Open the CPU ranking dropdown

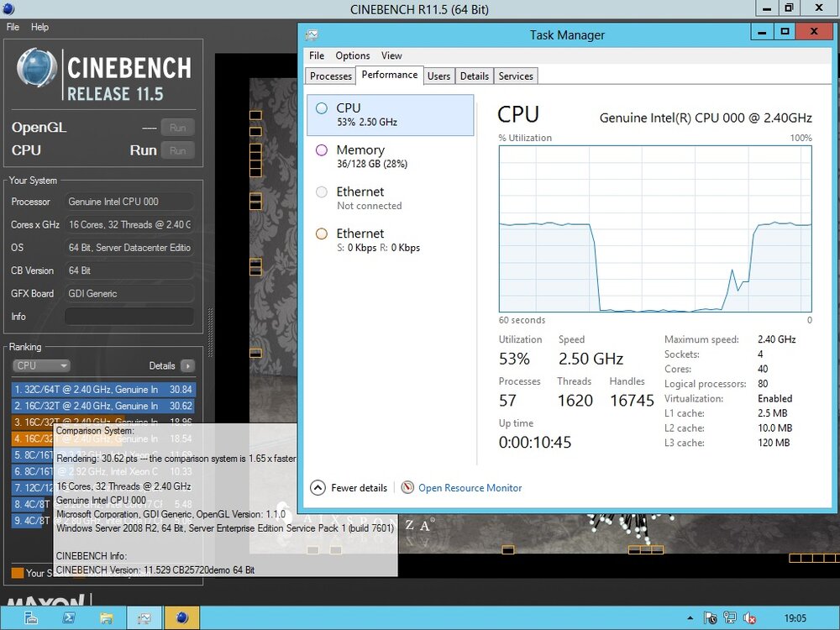[41, 365]
